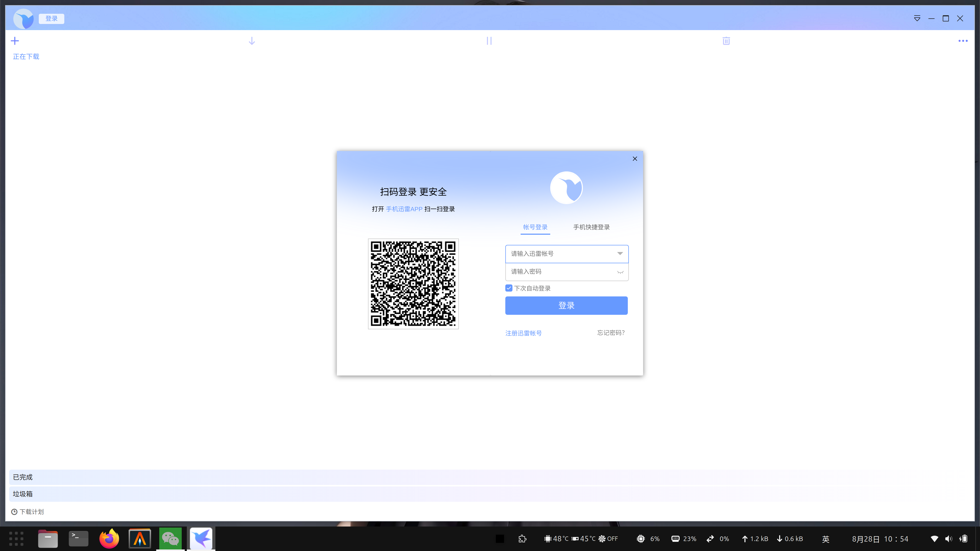
Task: Open WeChat from the dock
Action: click(x=170, y=539)
